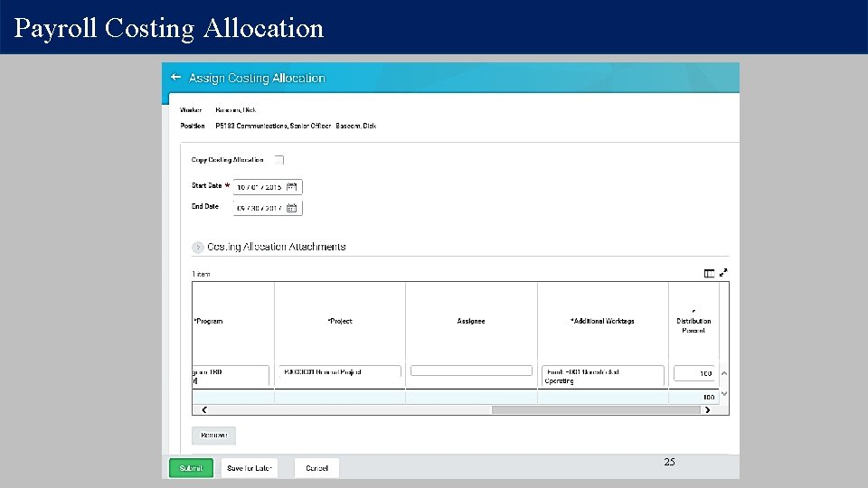The image size is (868, 488).
Task: Click the Additional Worktags field
Action: [x=603, y=376]
